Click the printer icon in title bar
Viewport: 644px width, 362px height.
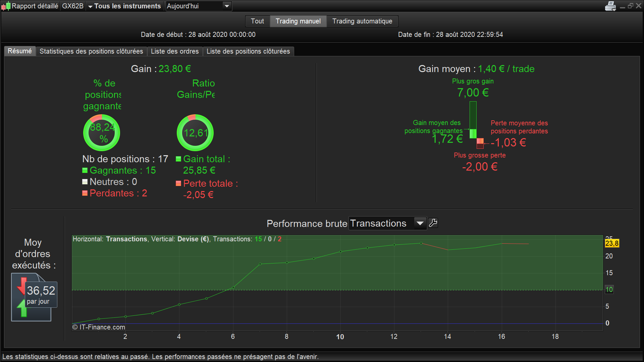(x=610, y=6)
